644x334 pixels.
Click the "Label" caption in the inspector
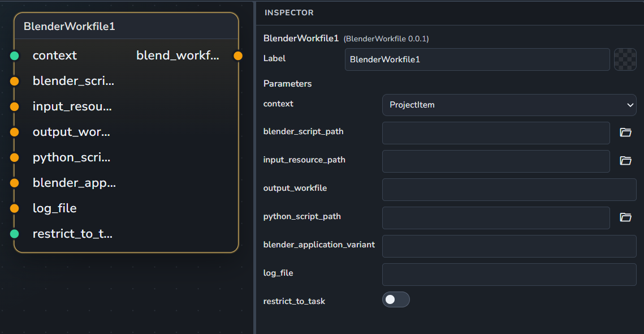274,58
